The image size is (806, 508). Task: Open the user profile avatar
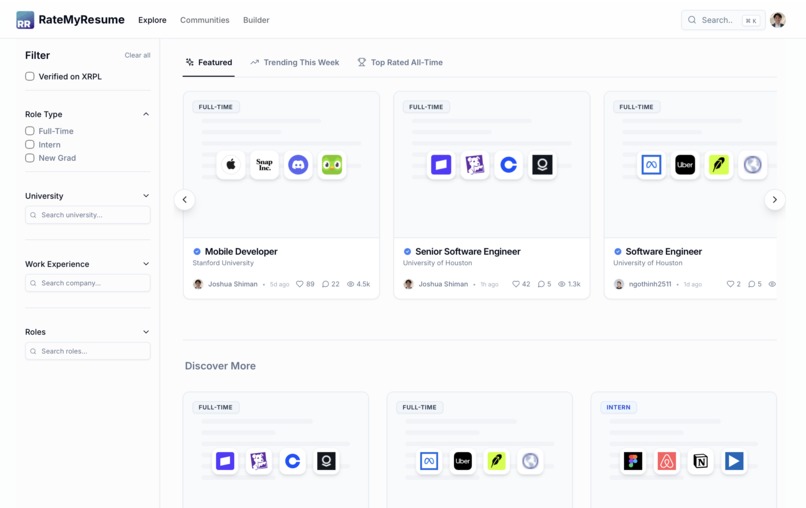pyautogui.click(x=778, y=20)
